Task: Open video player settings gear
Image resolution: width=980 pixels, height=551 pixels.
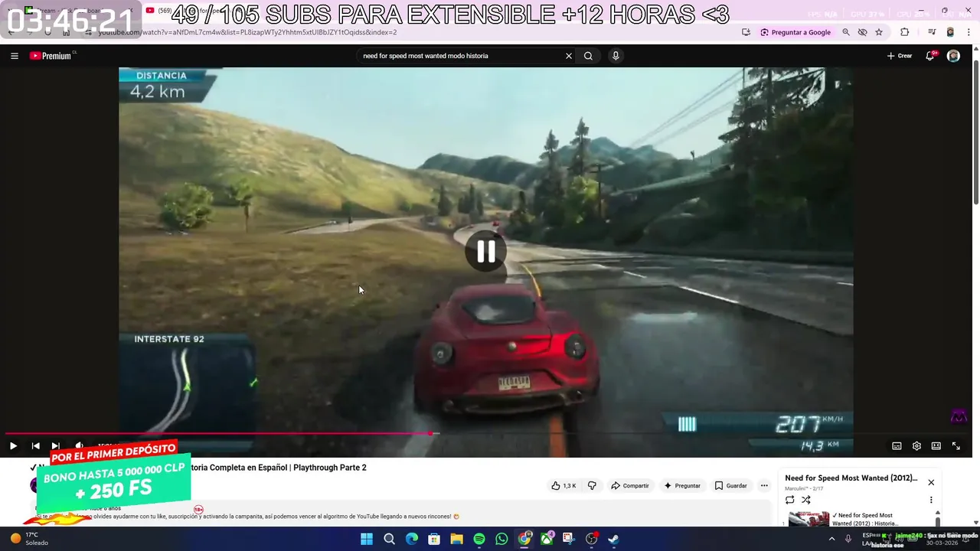Action: point(916,446)
